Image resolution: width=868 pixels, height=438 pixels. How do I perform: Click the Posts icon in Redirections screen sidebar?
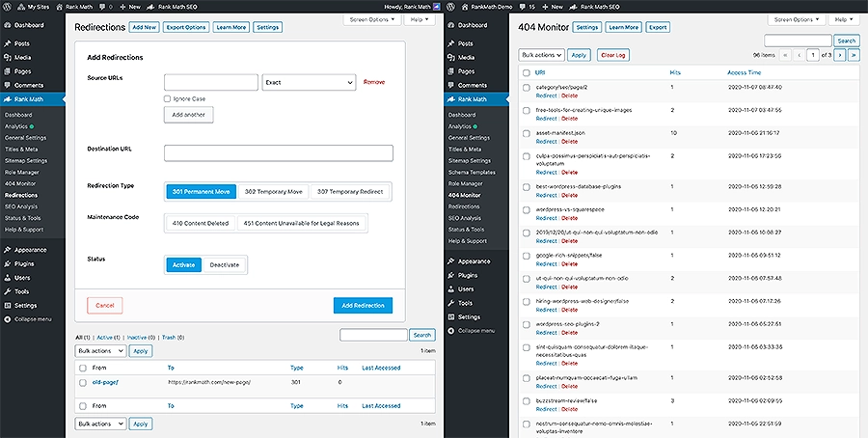pos(8,43)
